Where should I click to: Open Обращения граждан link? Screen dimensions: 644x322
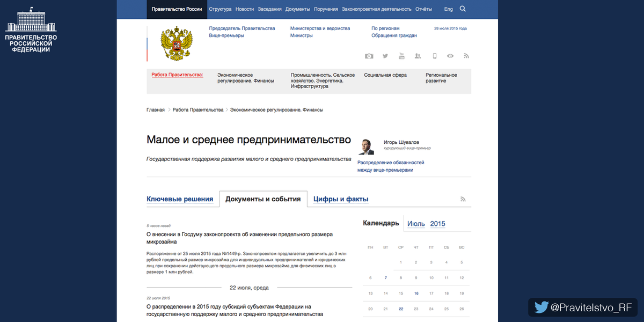click(x=394, y=35)
